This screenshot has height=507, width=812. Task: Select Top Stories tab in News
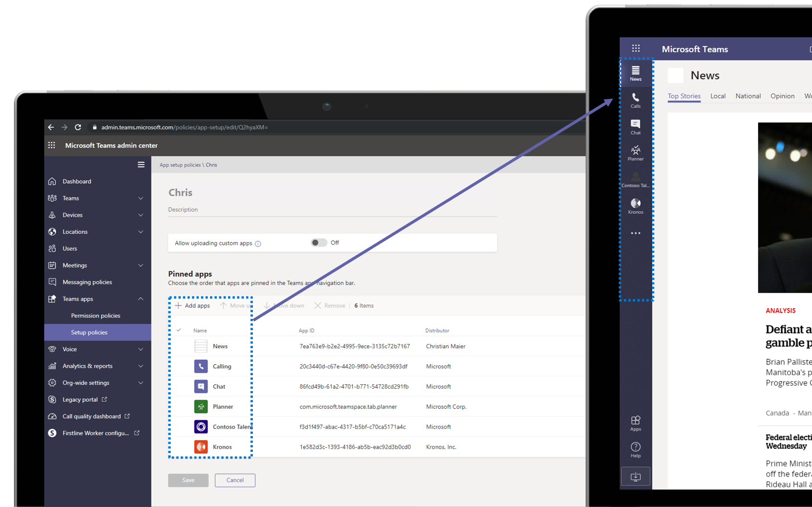click(684, 96)
